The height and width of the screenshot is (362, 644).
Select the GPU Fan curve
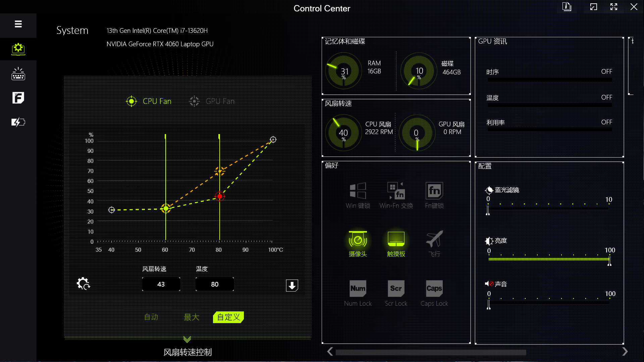coord(212,101)
